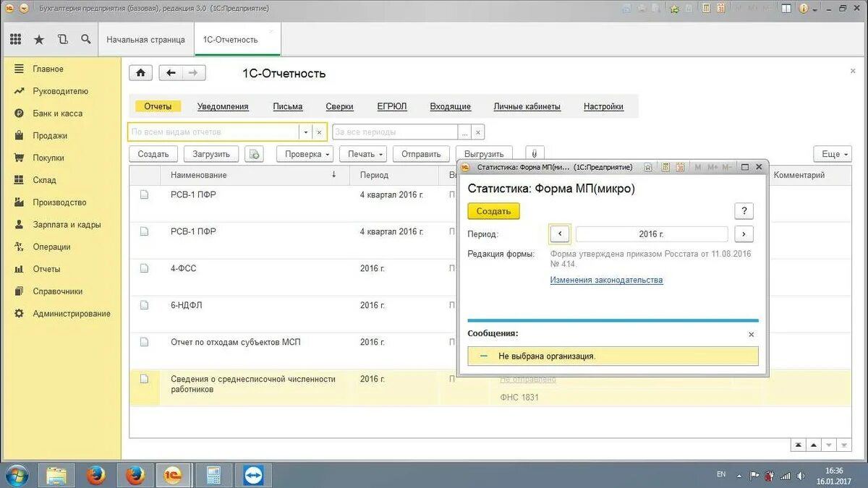
Task: Click the 2016 г. period field in dialog
Action: click(x=652, y=234)
